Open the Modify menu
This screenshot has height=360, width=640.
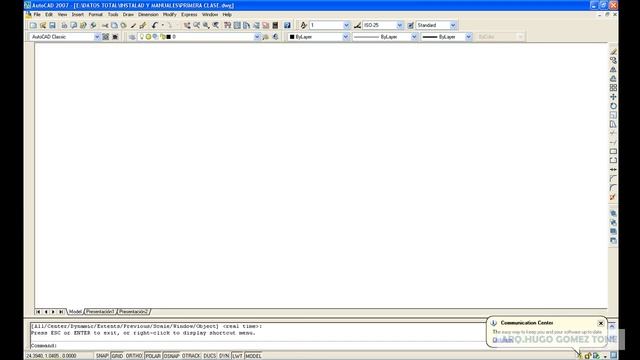tap(169, 14)
